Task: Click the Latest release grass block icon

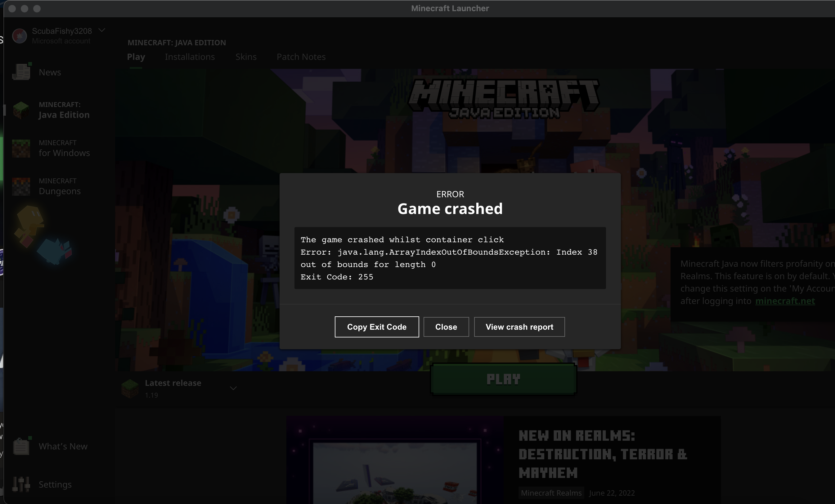Action: click(130, 388)
